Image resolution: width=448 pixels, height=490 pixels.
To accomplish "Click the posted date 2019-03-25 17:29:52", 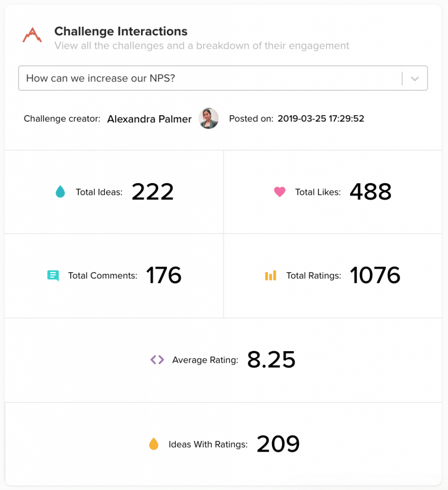I will tap(321, 119).
